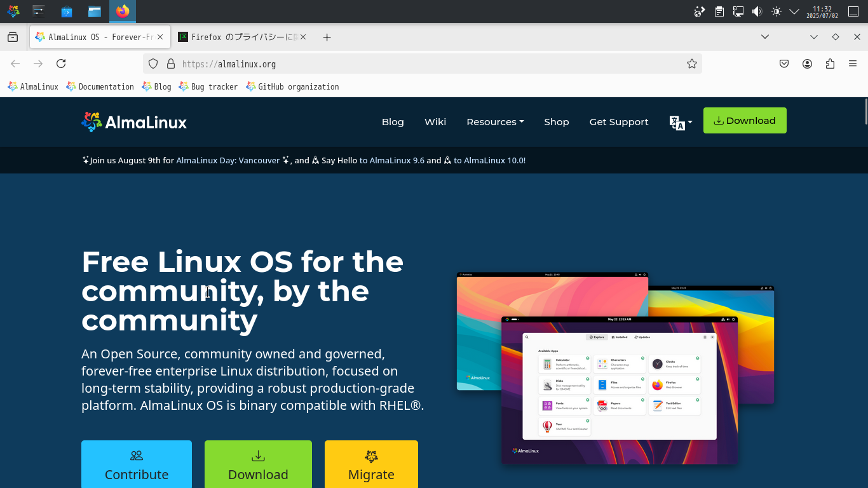The width and height of the screenshot is (868, 488).
Task: Open the application launcher menu in the panel
Action: point(13,11)
